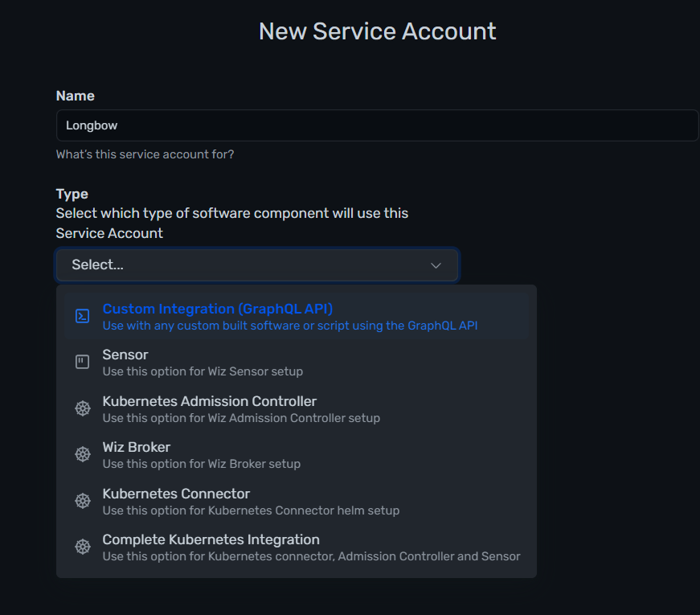Click the Name field label
700x615 pixels.
tap(75, 96)
